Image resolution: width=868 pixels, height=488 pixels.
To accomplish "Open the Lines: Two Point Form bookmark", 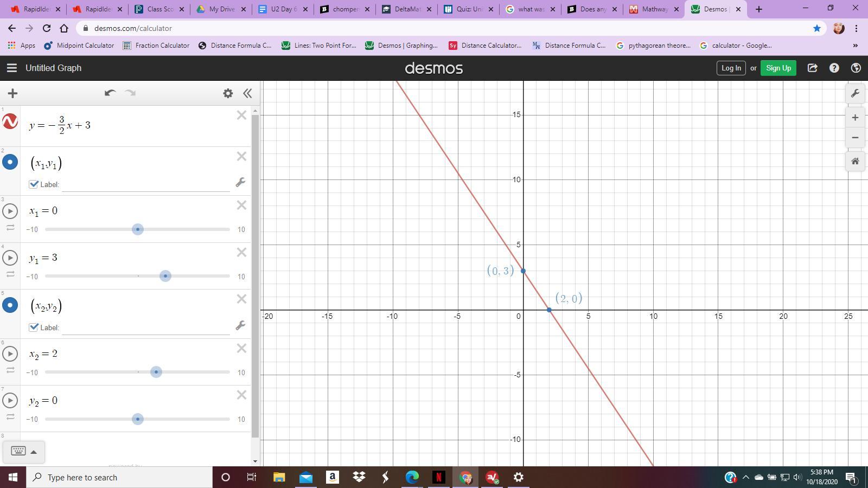I will [x=319, y=46].
